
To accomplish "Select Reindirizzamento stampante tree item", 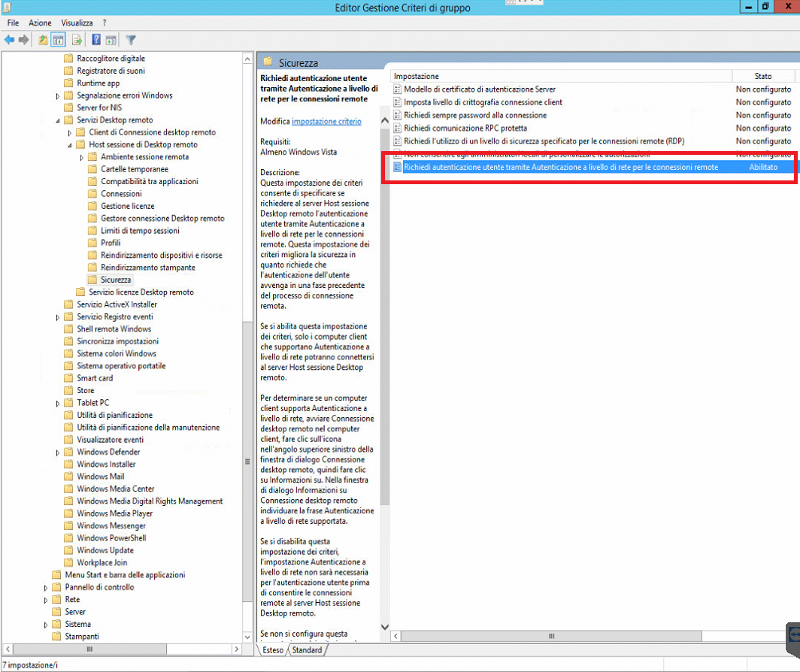I will (x=148, y=268).
